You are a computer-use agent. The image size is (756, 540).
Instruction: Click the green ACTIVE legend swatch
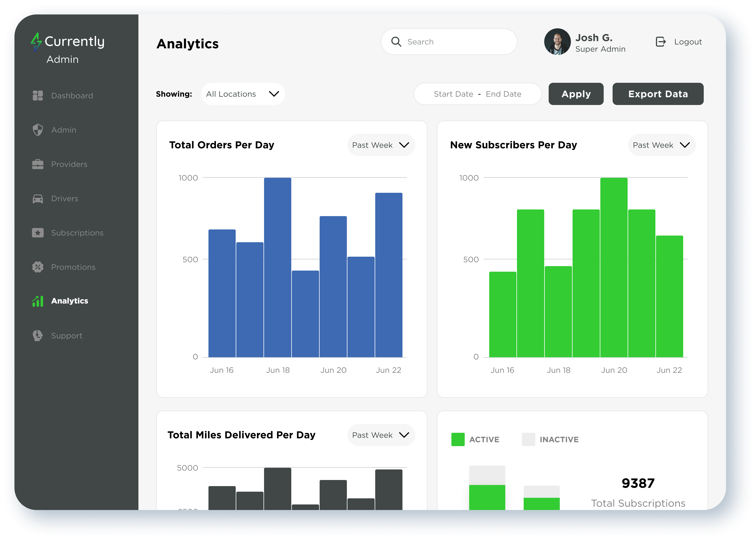(458, 439)
